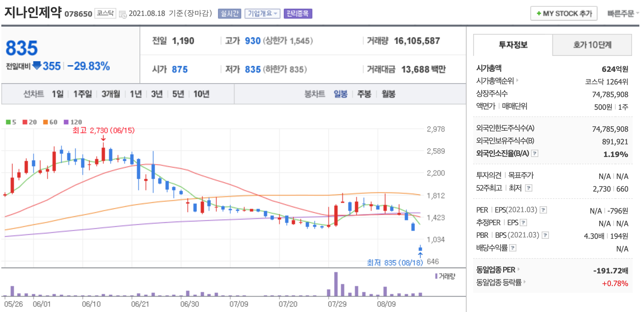Click the 거래대금 value 13,688 백만
The height and width of the screenshot is (312, 644).
(423, 69)
